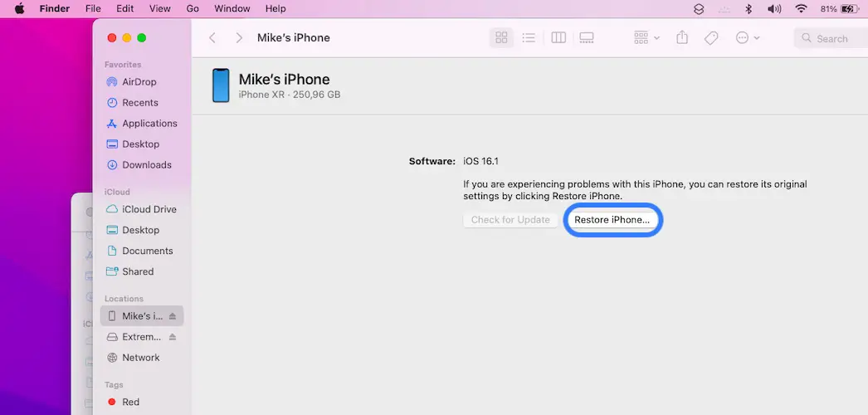Expand the More actions ellipsis menu
This screenshot has width=868, height=415.
(x=748, y=38)
